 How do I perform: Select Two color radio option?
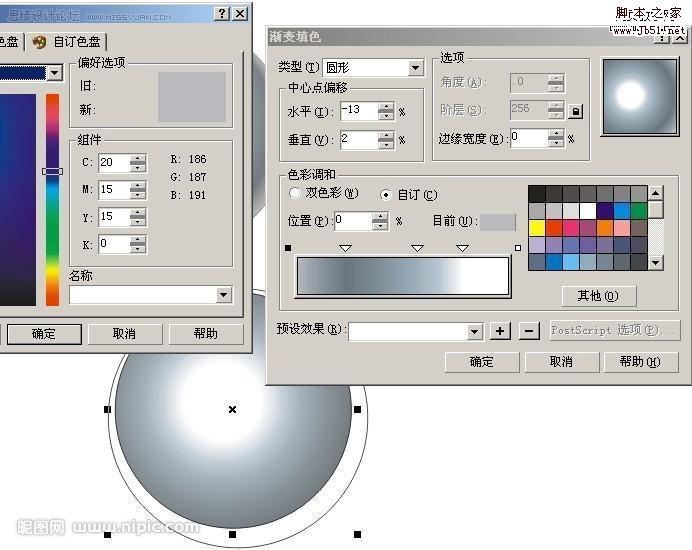click(x=294, y=193)
